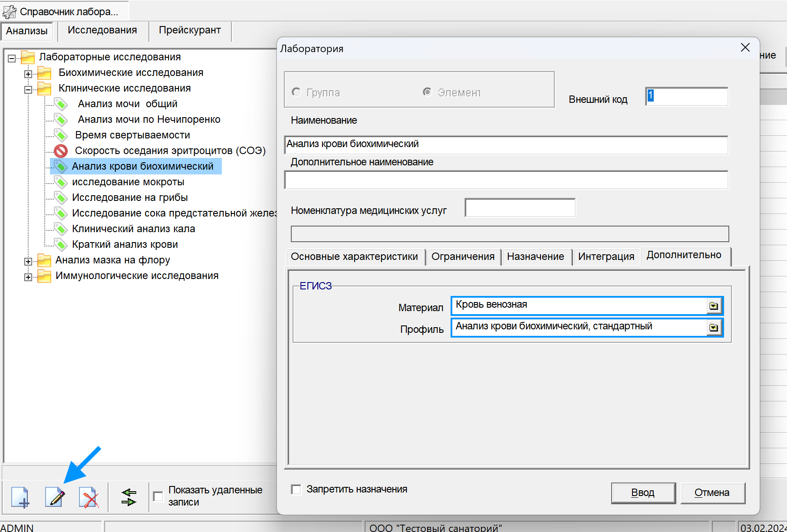This screenshot has width=787, height=532.
Task: Click the green move arrows icon
Action: [x=129, y=497]
